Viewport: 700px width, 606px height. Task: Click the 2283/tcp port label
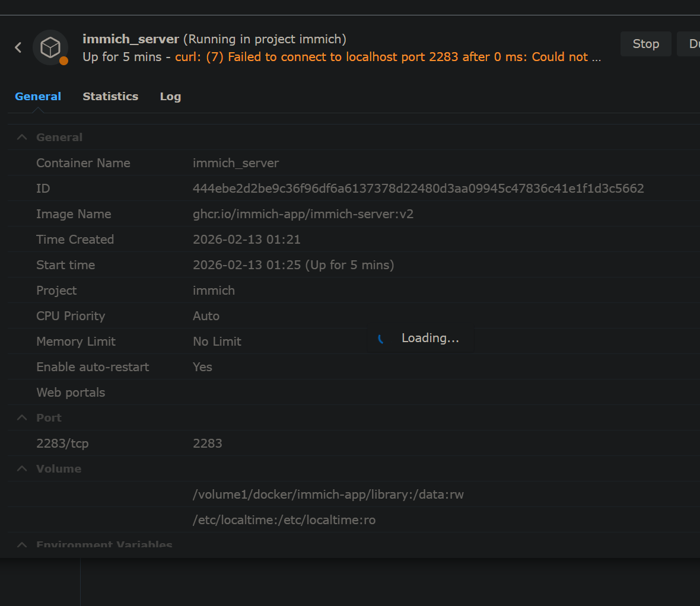(x=62, y=443)
